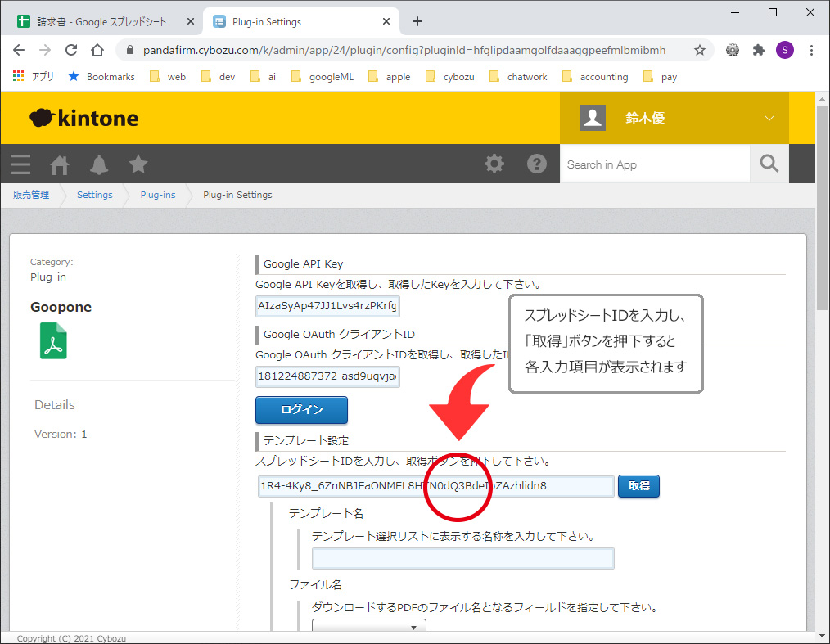Viewport: 830px width, 644px height.
Task: Open notifications bell icon
Action: 99,164
